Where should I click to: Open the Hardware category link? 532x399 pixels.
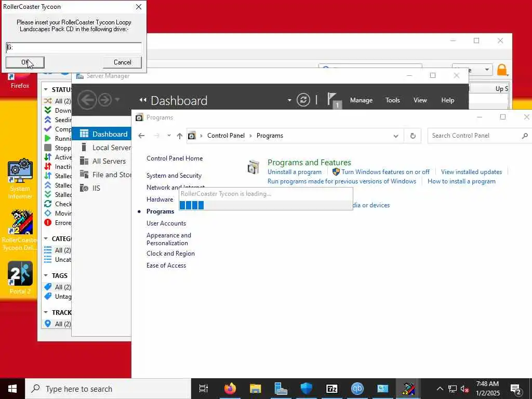[159, 199]
